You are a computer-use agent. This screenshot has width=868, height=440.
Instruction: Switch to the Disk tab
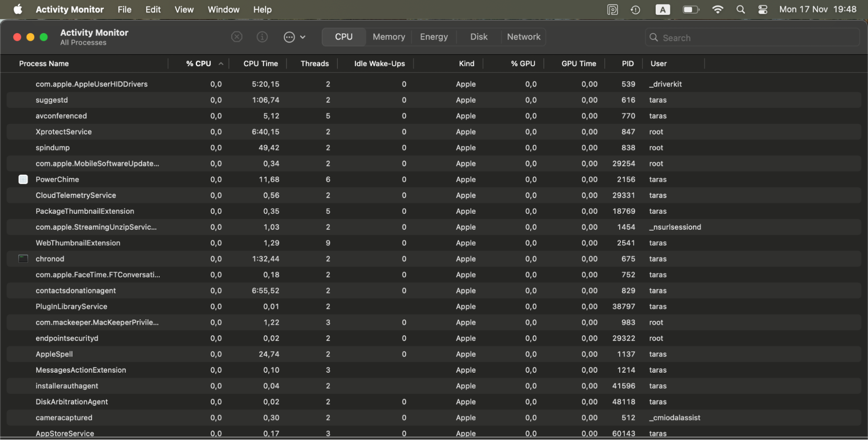pos(479,36)
